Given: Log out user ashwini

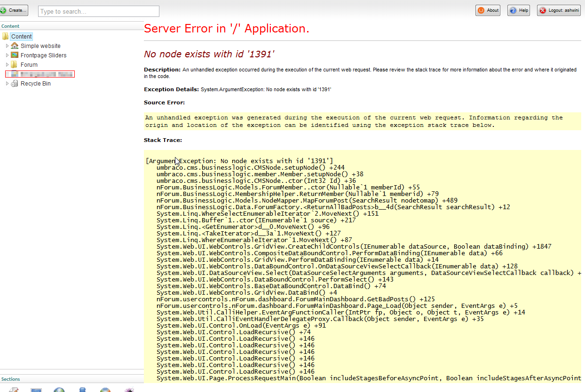Looking at the screenshot, I should pos(559,10).
